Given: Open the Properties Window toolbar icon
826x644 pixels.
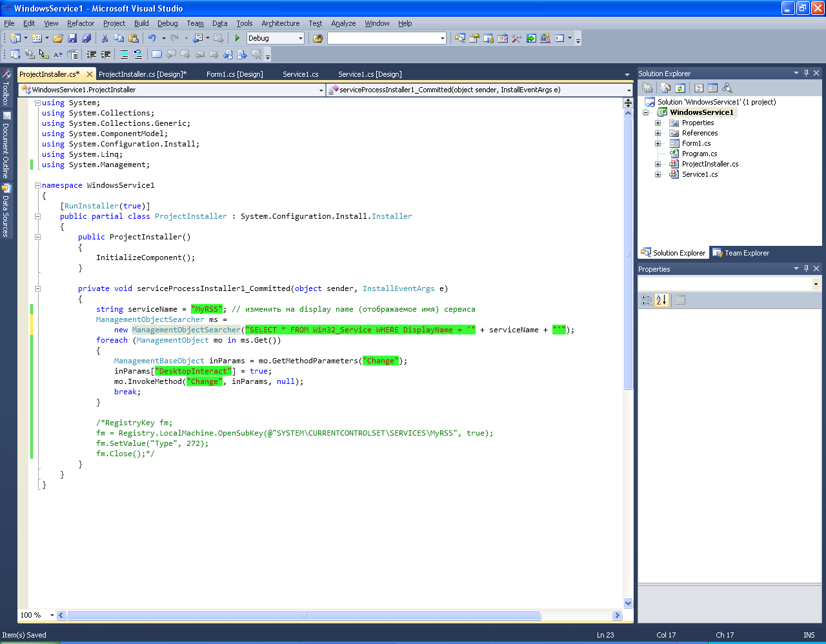Looking at the screenshot, I should coord(474,38).
